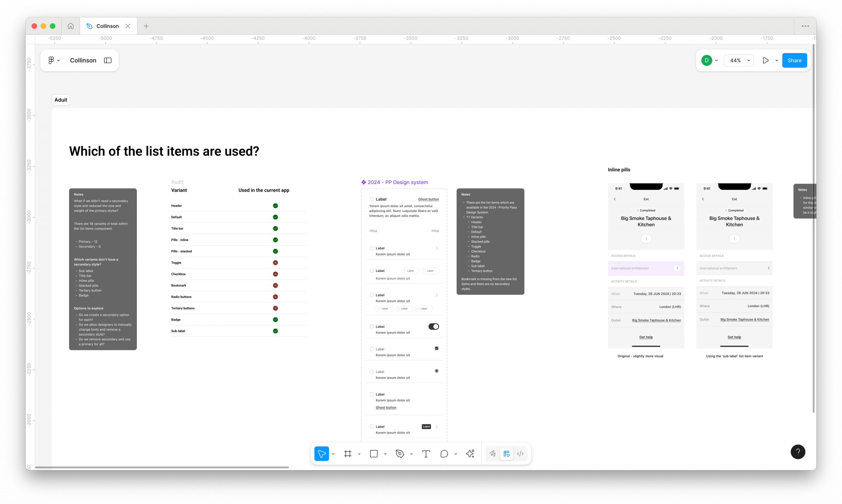
Task: Open the 44% zoom dropdown
Action: click(739, 60)
